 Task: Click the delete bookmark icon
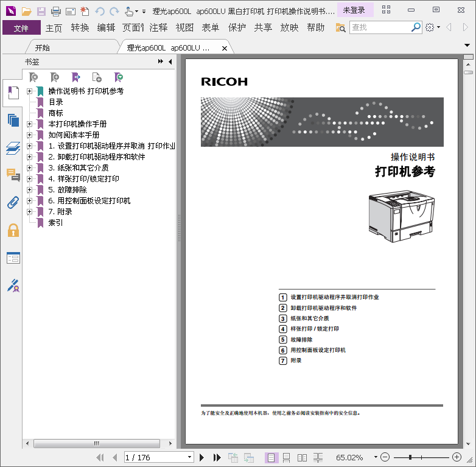pos(33,77)
